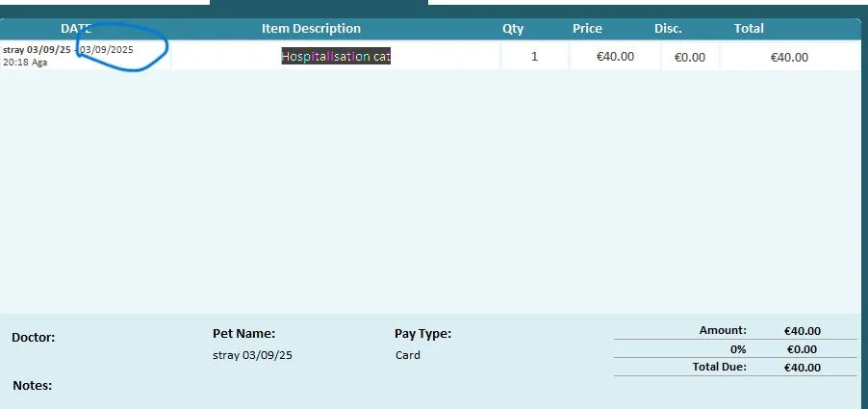Click the Qty column header
This screenshot has height=409, width=868.
click(513, 29)
